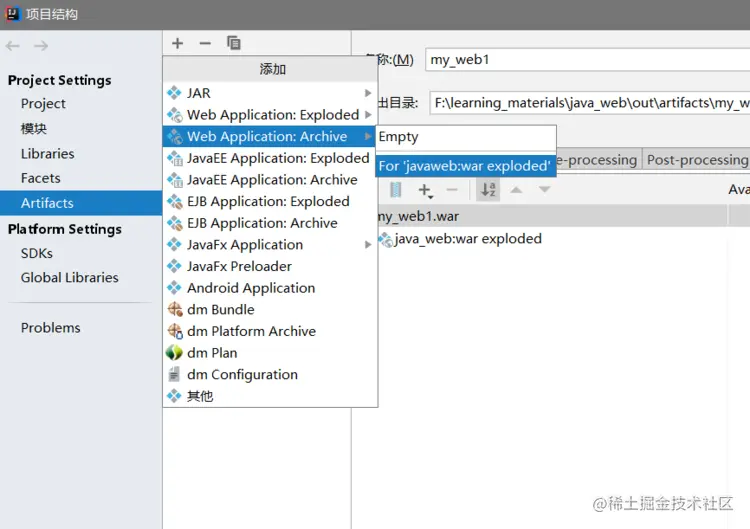Screen dimensions: 750x529
Task: Click the dm Plan green icon
Action: click(174, 353)
